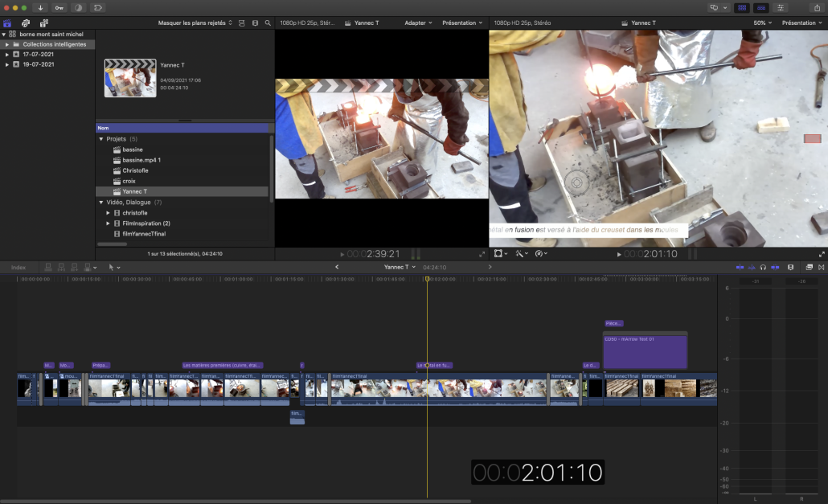The height and width of the screenshot is (504, 828).
Task: Open the Keyword editor key icon
Action: [59, 8]
